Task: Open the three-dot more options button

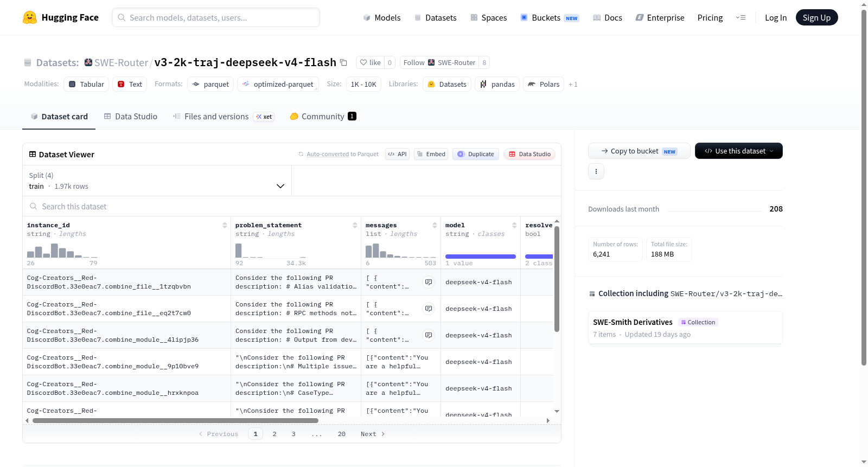Action: [596, 171]
